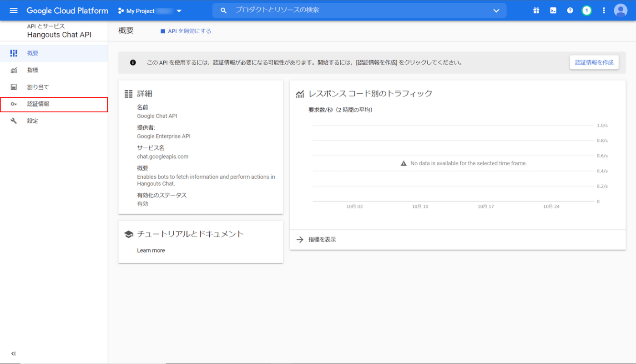636x364 pixels.
Task: Click the arrow icon beside 指標を表示
Action: (300, 239)
